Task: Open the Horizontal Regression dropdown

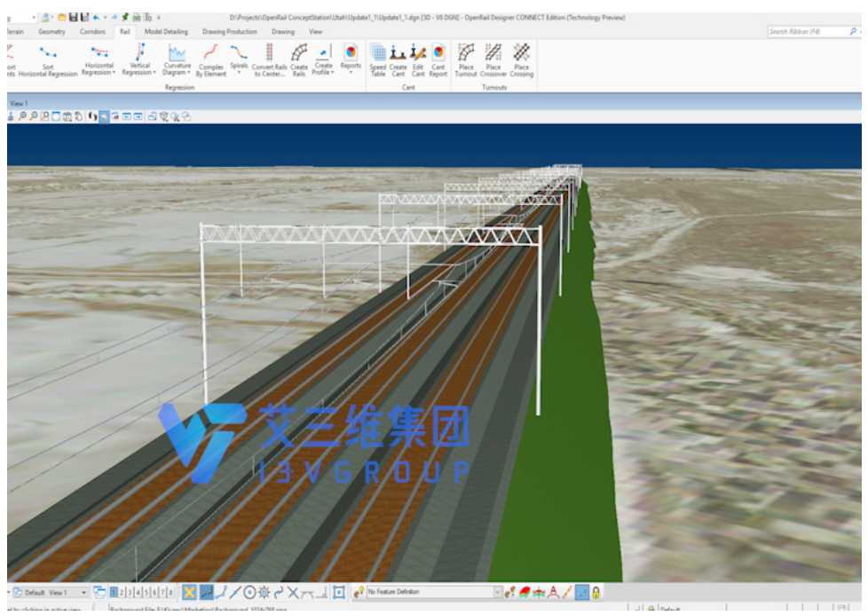Action: tap(99, 61)
